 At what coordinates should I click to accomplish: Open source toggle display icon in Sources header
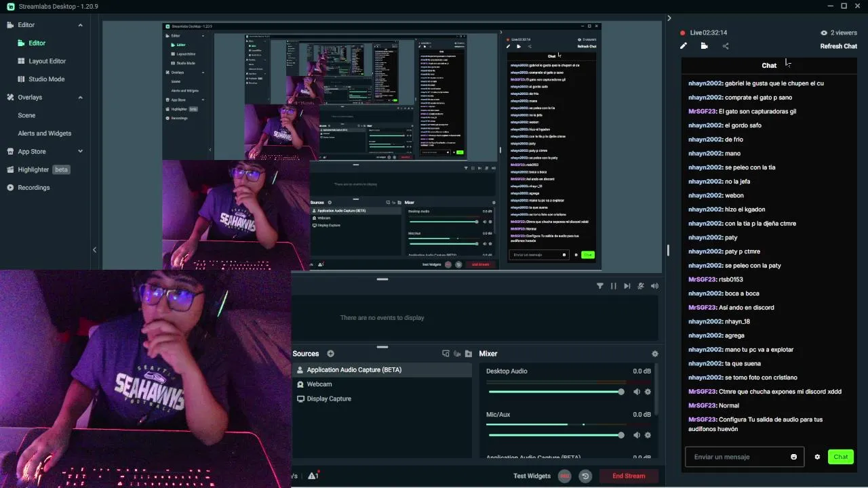tap(446, 354)
